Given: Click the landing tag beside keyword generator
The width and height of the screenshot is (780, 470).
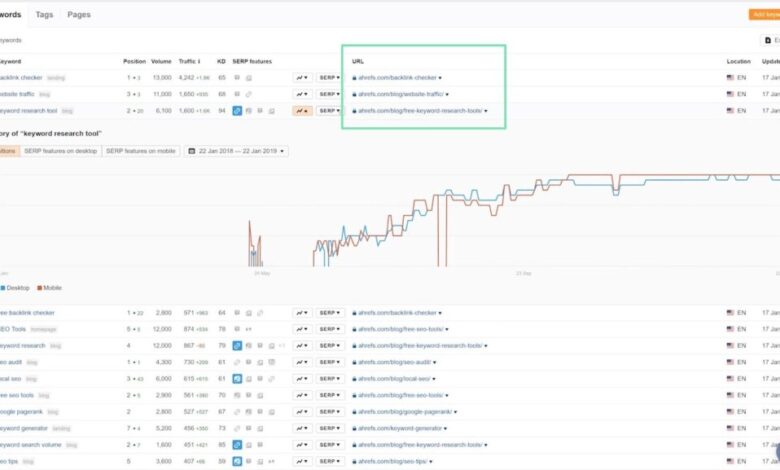Looking at the screenshot, I should (61, 428).
